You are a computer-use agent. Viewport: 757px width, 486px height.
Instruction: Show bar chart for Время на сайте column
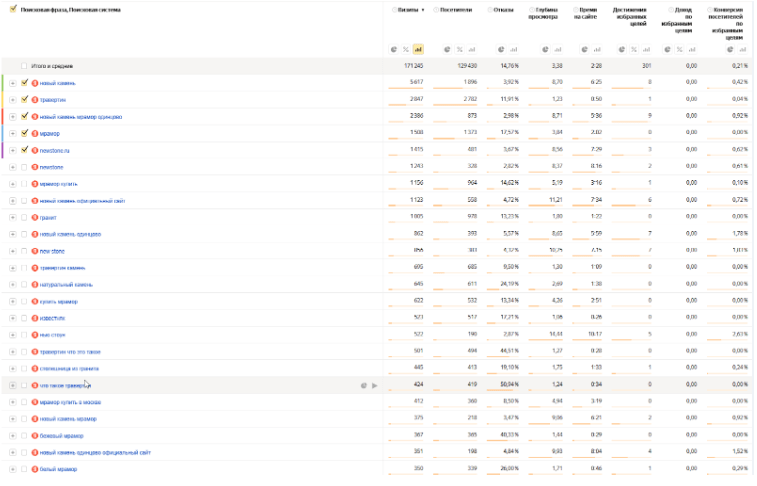tap(597, 49)
